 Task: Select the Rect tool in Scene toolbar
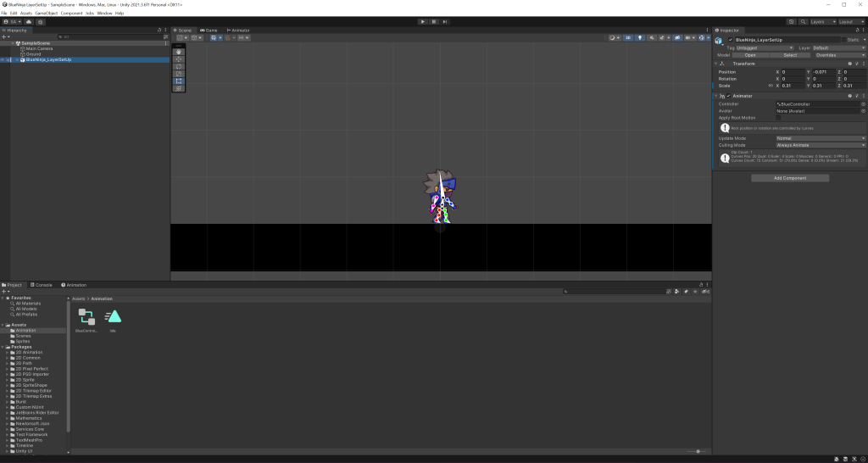point(179,81)
